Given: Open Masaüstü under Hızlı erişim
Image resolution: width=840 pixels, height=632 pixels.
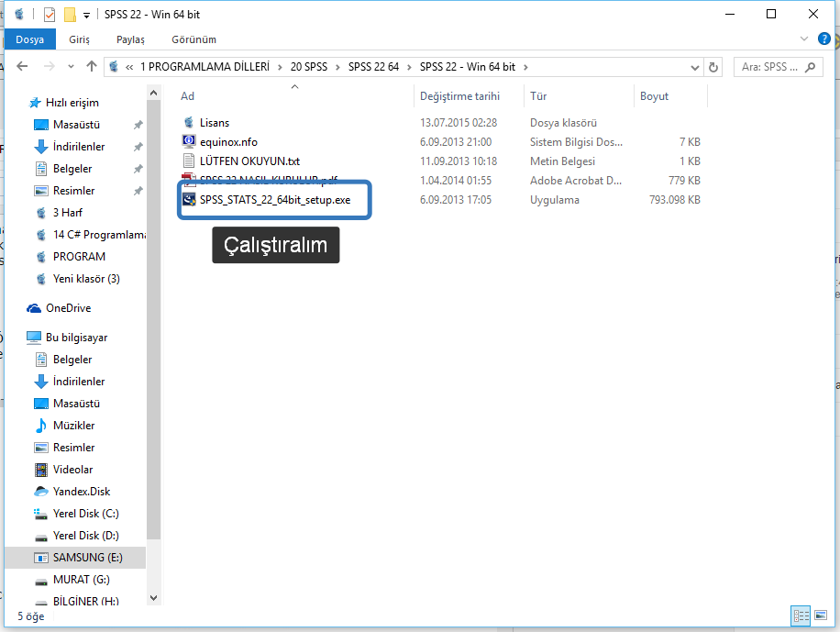Looking at the screenshot, I should (76, 125).
